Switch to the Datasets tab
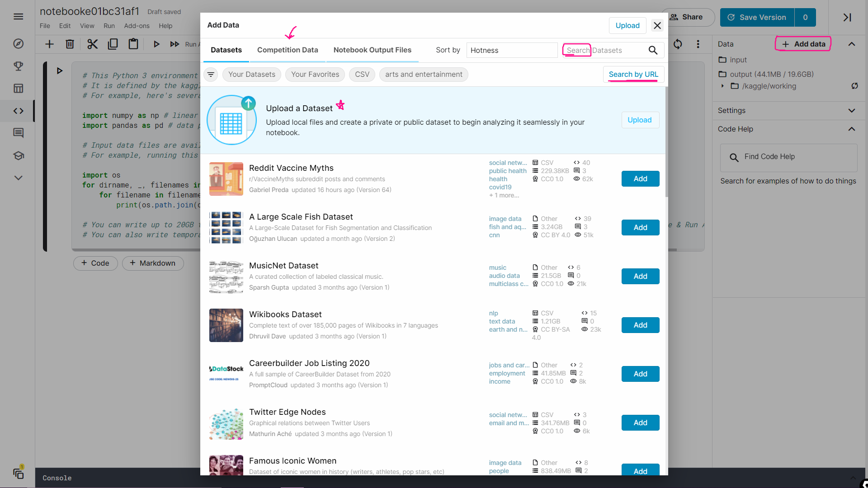The height and width of the screenshot is (488, 868). [226, 50]
